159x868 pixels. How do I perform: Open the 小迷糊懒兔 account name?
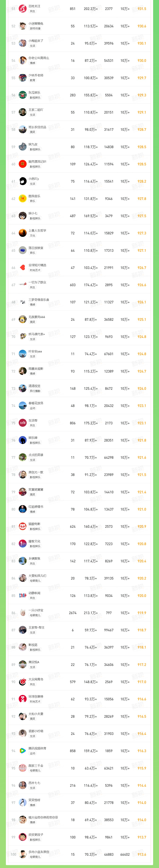pos(36,24)
